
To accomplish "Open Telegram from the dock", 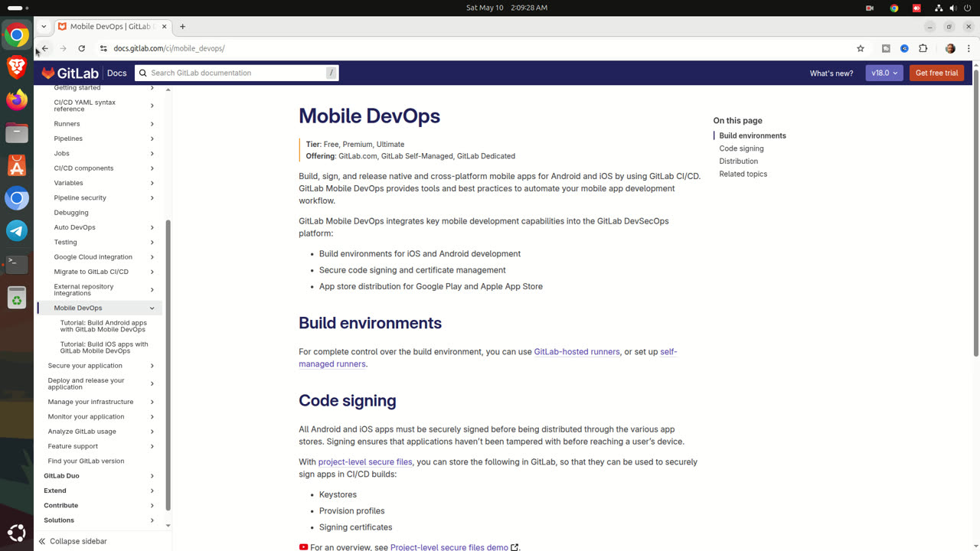I will tap(17, 230).
